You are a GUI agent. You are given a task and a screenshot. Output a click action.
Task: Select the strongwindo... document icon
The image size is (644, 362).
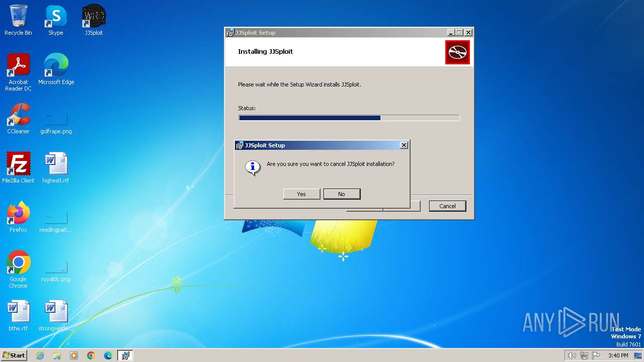click(x=56, y=316)
